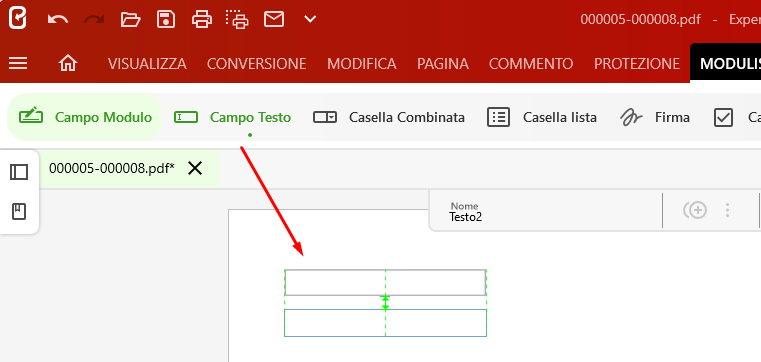
Task: Select the Campo Testo tool
Action: (x=232, y=117)
